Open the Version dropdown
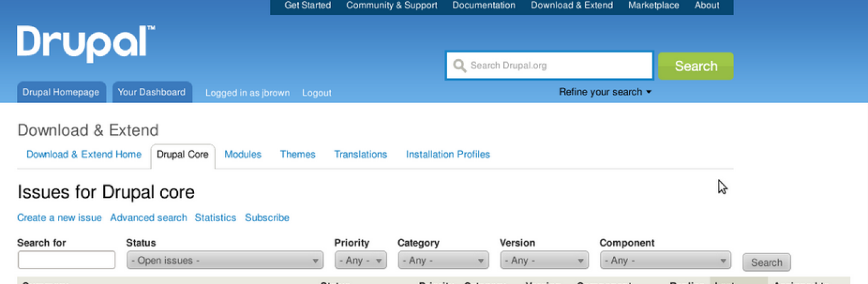The image size is (868, 284). point(544,260)
